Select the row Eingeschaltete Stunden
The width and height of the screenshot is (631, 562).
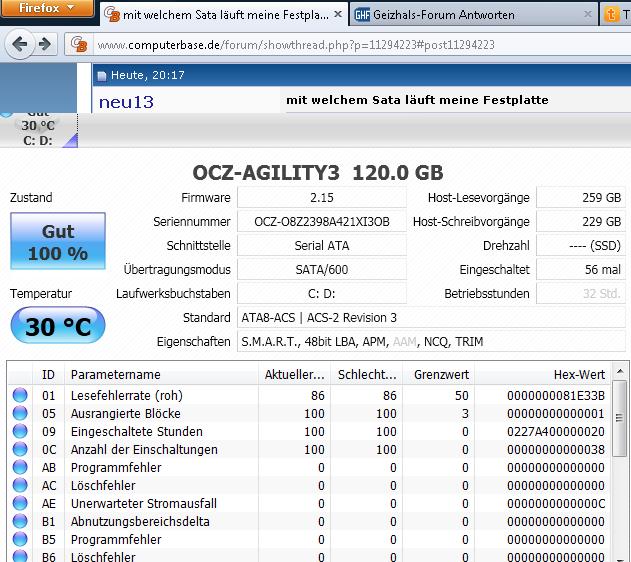pos(309,432)
